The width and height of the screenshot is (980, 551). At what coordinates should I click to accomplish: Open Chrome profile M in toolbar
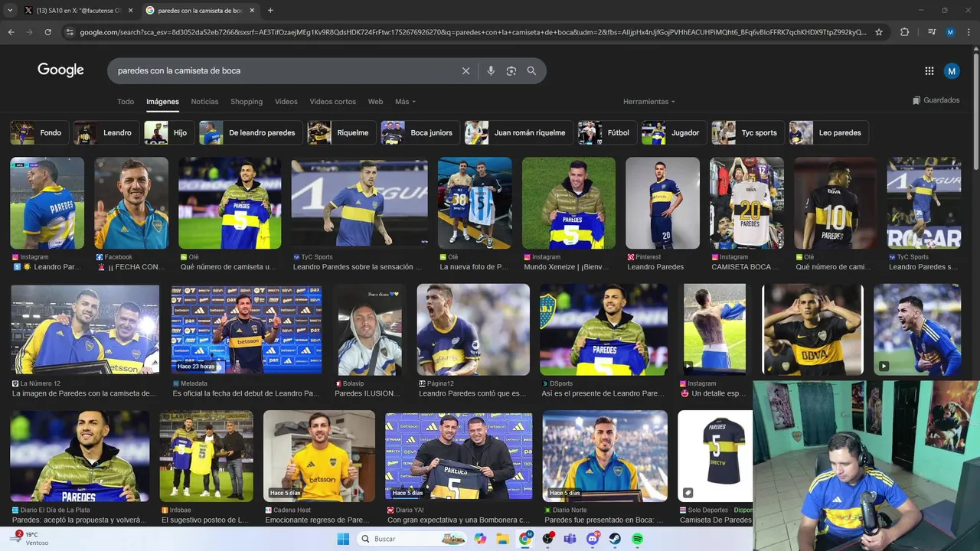coord(950,32)
